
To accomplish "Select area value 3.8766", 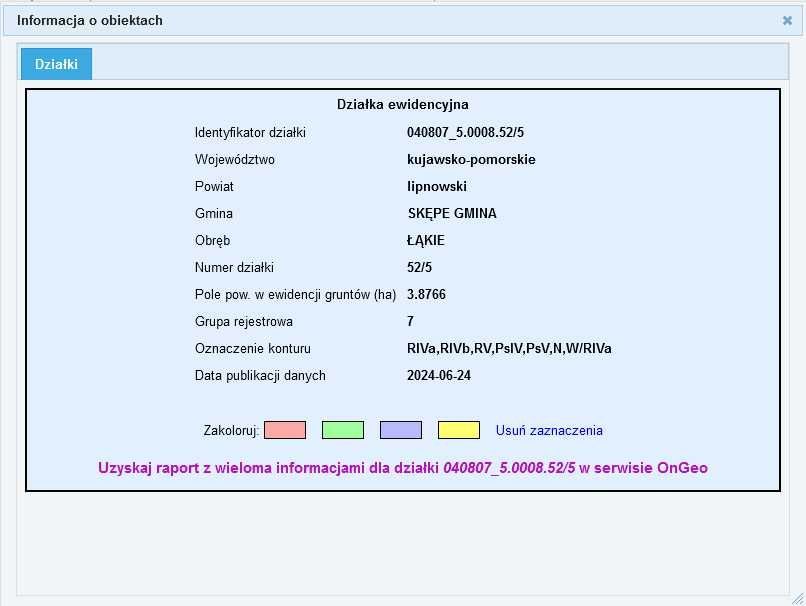I will [x=426, y=295].
